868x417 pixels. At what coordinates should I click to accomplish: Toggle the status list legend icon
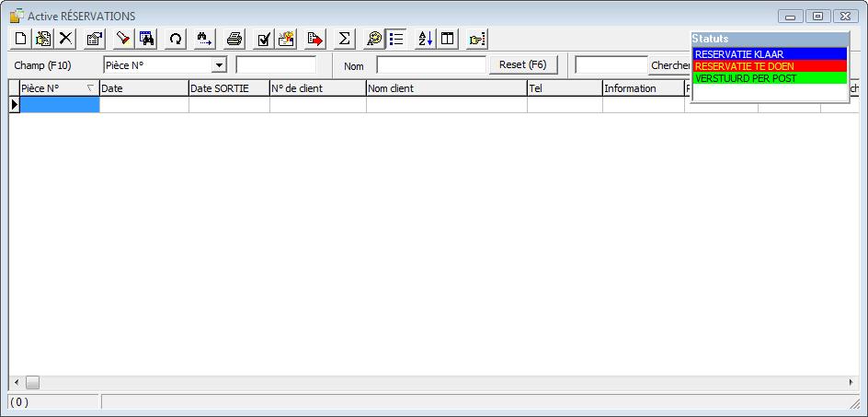[x=396, y=39]
